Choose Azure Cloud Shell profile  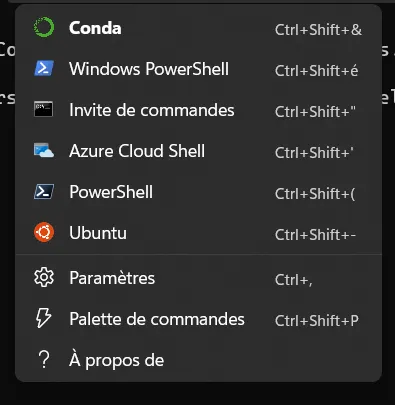point(199,151)
